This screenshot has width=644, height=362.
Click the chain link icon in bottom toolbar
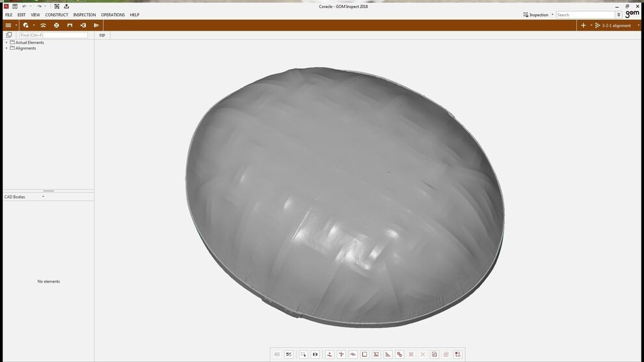point(399,354)
